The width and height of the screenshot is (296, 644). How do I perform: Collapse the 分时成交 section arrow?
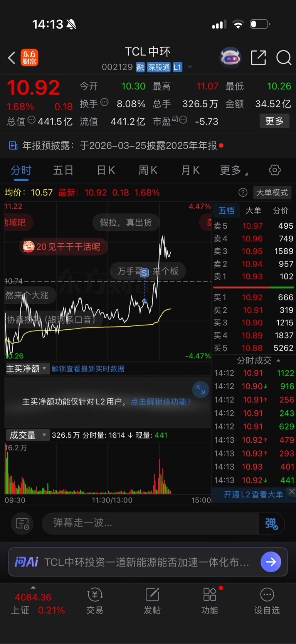pyautogui.click(x=278, y=361)
